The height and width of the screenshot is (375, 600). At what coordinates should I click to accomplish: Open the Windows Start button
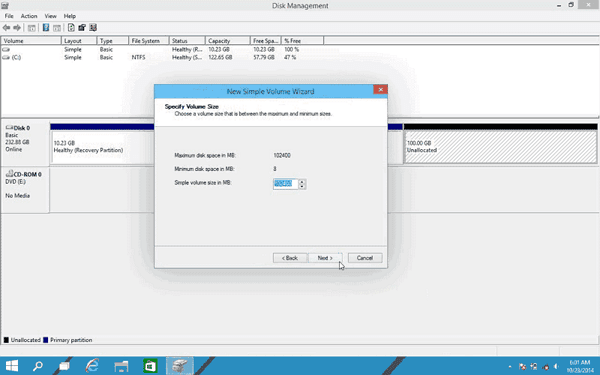tap(11, 366)
